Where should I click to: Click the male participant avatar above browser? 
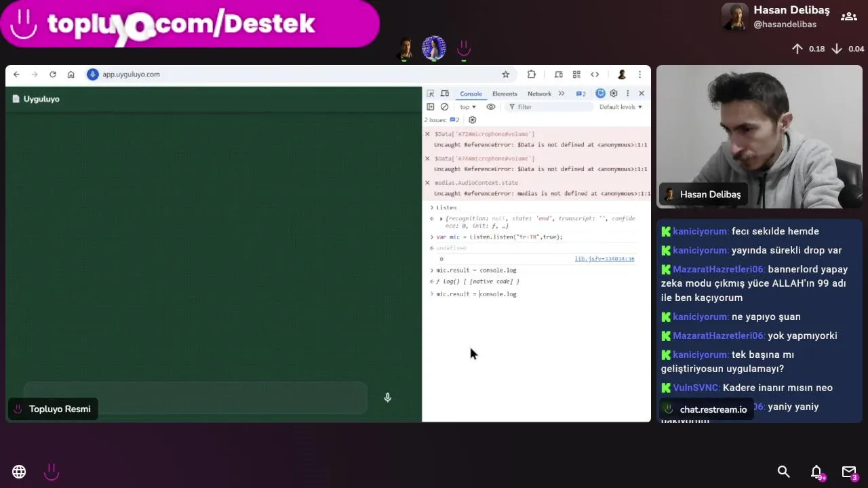point(406,49)
